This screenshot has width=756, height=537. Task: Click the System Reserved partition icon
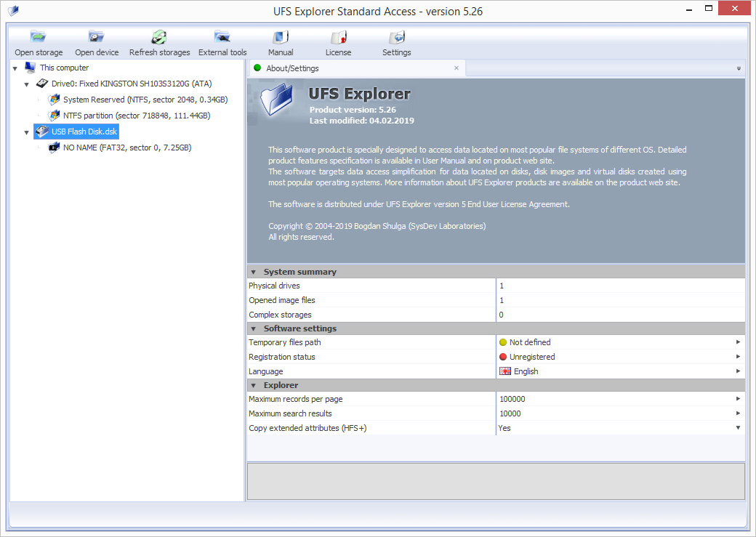click(54, 100)
